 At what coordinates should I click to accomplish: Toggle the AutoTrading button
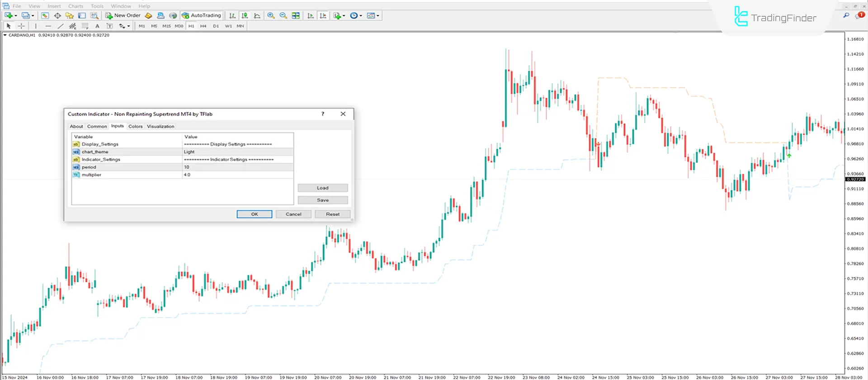tap(202, 15)
